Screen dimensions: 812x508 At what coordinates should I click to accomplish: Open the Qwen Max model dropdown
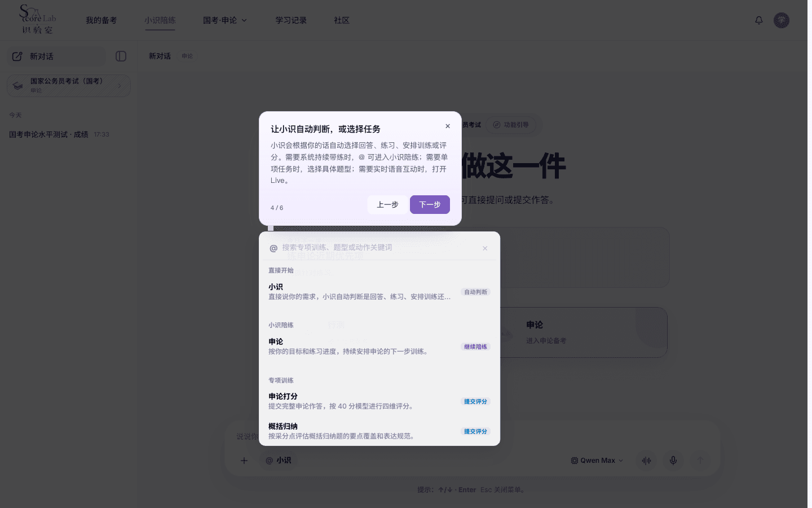point(597,461)
